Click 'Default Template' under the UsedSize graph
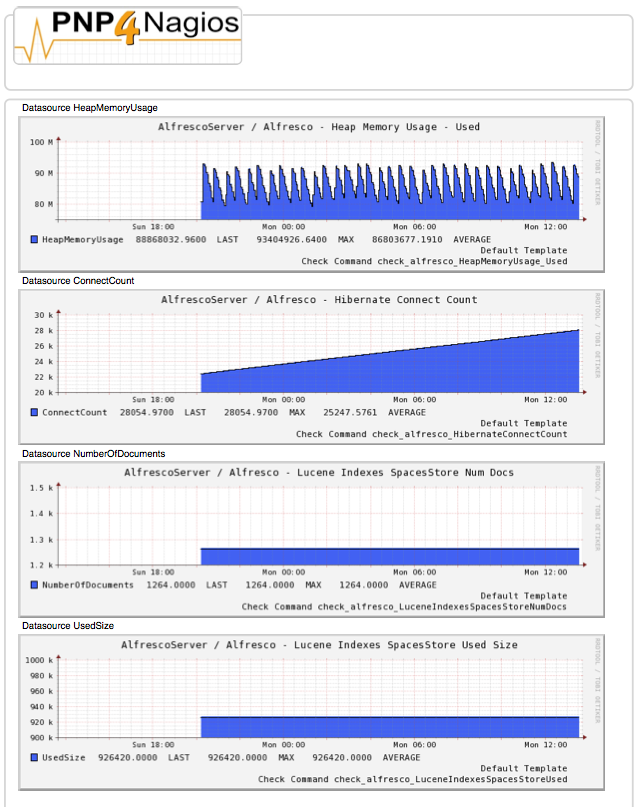Image resolution: width=639 pixels, height=807 pixels. pos(524,768)
